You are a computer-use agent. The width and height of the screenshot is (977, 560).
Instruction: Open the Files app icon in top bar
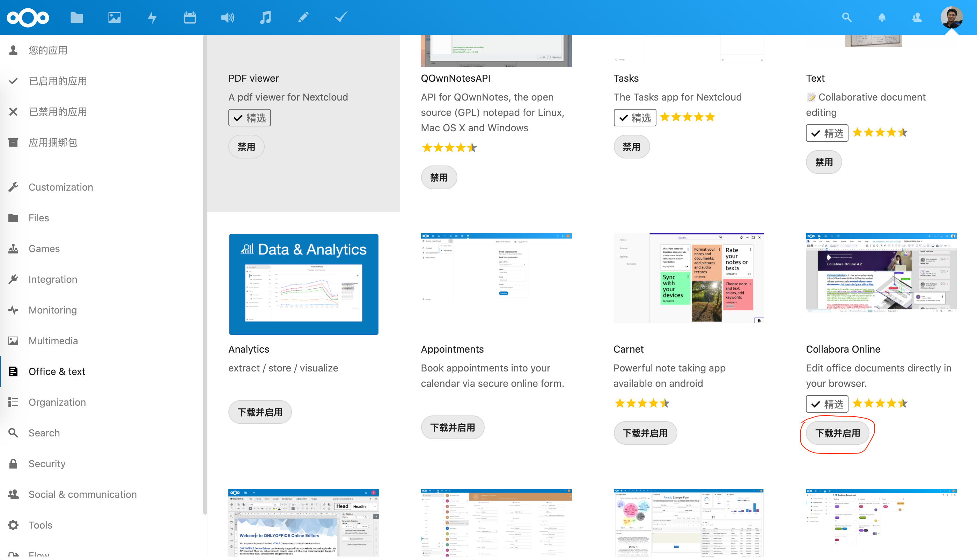(76, 17)
